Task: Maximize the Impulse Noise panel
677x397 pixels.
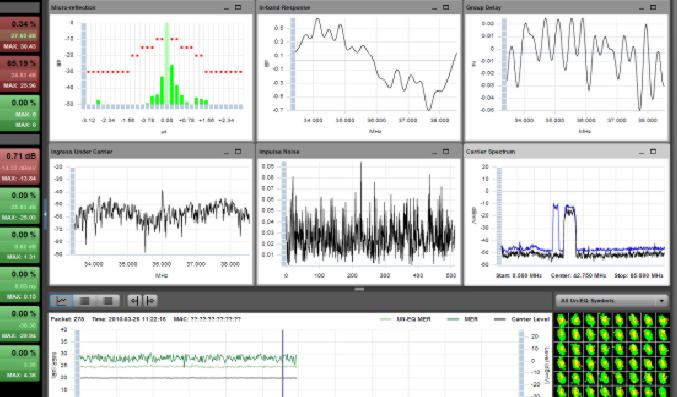Action: pos(446,152)
